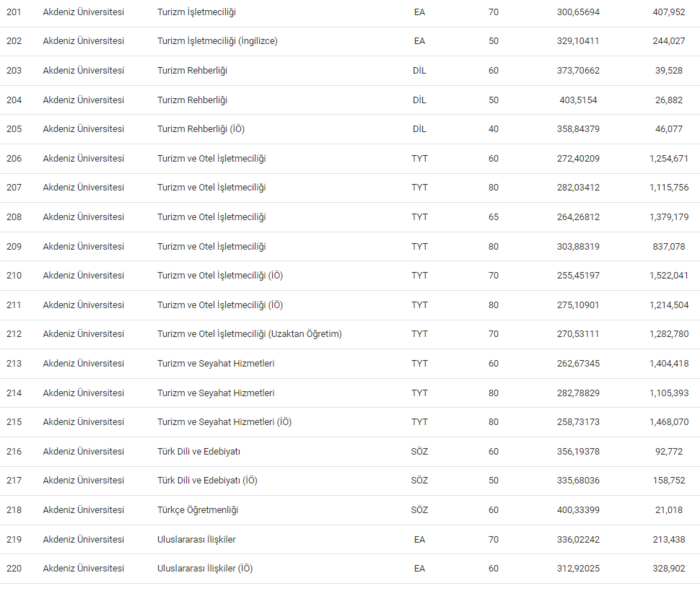This screenshot has width=700, height=591.
Task: Click row number 201
Action: [x=14, y=12]
